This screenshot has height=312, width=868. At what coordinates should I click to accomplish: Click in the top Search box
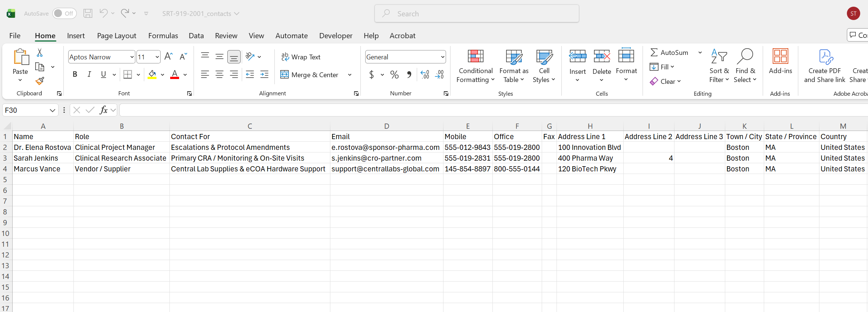pos(477,14)
